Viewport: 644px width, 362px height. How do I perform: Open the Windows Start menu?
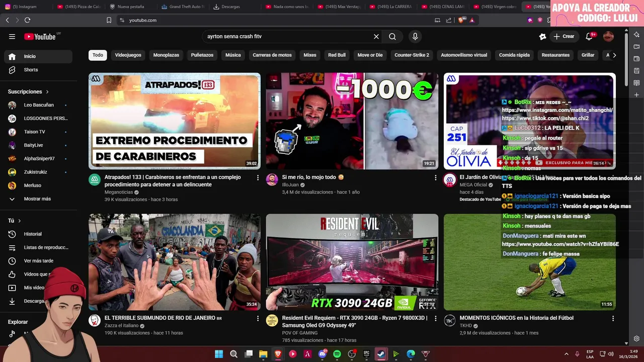(219, 354)
